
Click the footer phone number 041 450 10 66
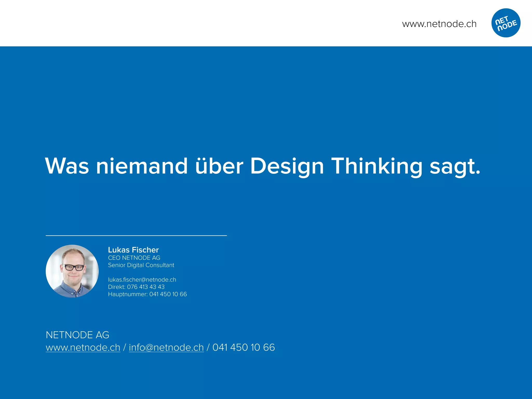tap(243, 348)
